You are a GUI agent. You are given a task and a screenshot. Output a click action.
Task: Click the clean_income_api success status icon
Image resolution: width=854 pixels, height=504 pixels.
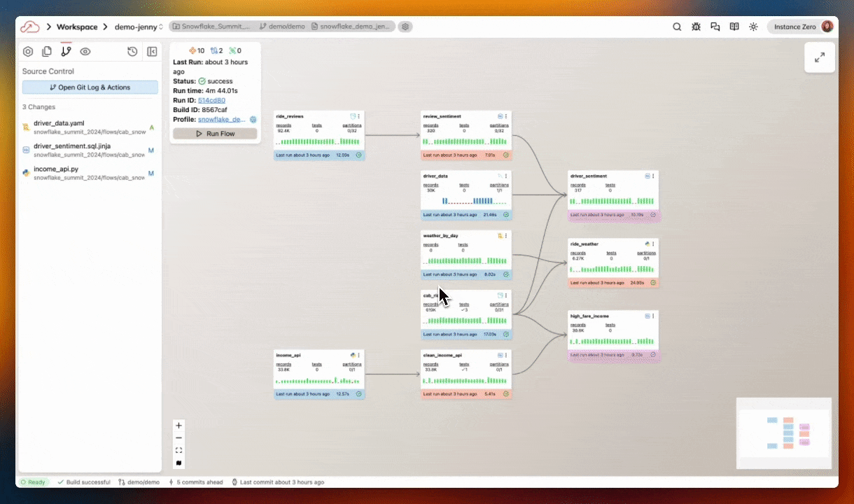505,394
